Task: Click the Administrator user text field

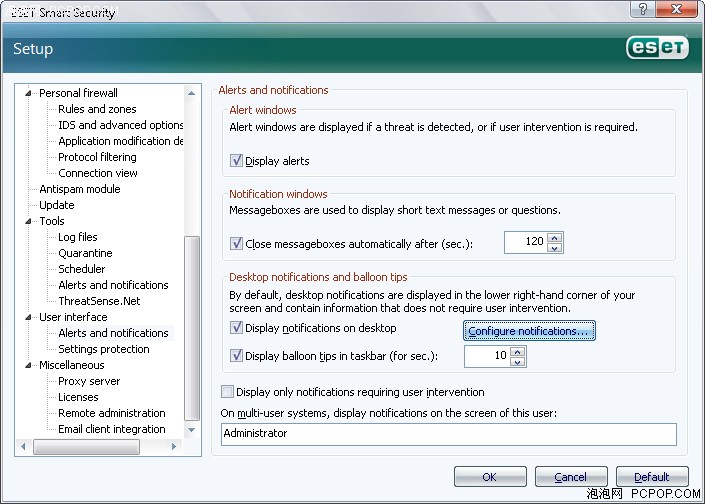Action: click(449, 434)
